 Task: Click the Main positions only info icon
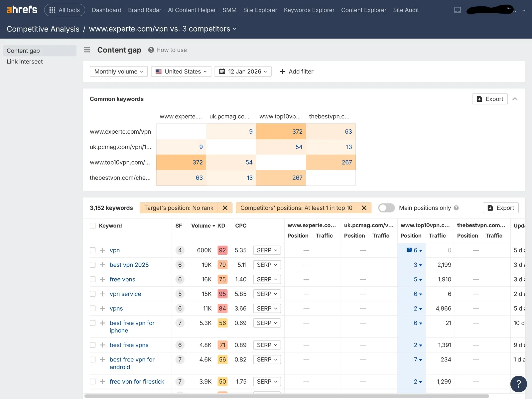coord(456,208)
